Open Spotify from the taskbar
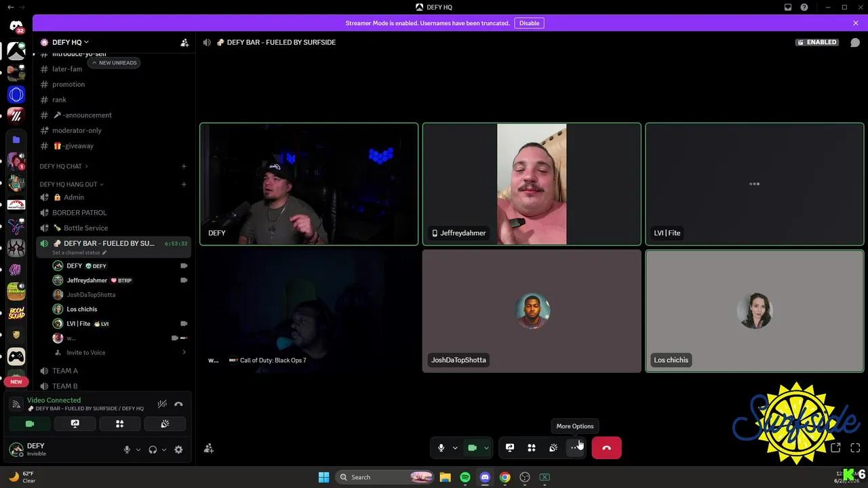Viewport: 868px width, 488px height. click(465, 477)
